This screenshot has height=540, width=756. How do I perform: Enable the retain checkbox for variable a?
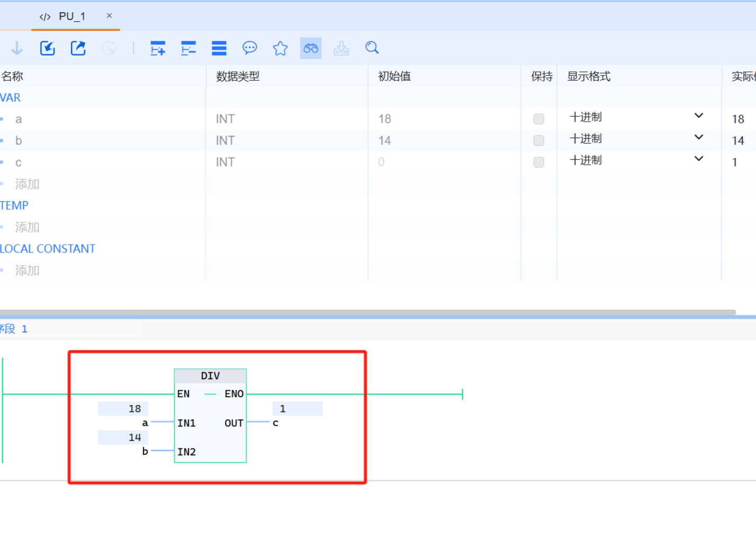coord(538,119)
